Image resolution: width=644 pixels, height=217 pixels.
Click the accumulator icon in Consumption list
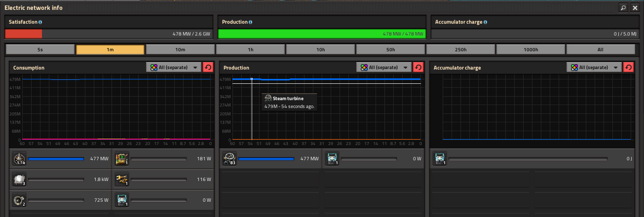click(x=121, y=200)
